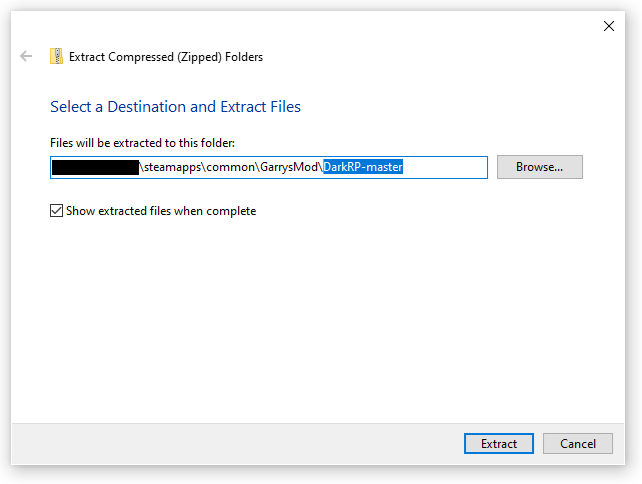
Task: Open the Browse... folder picker
Action: click(x=539, y=167)
